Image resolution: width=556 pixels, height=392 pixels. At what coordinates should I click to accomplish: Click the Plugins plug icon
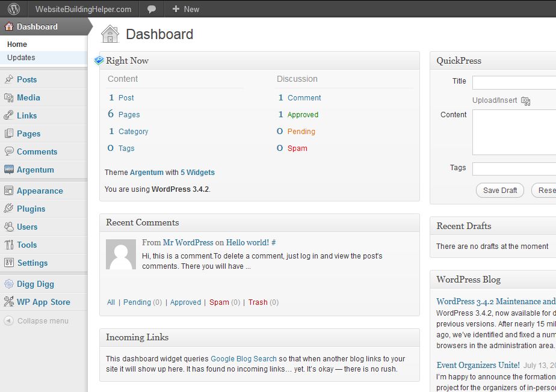click(x=9, y=209)
